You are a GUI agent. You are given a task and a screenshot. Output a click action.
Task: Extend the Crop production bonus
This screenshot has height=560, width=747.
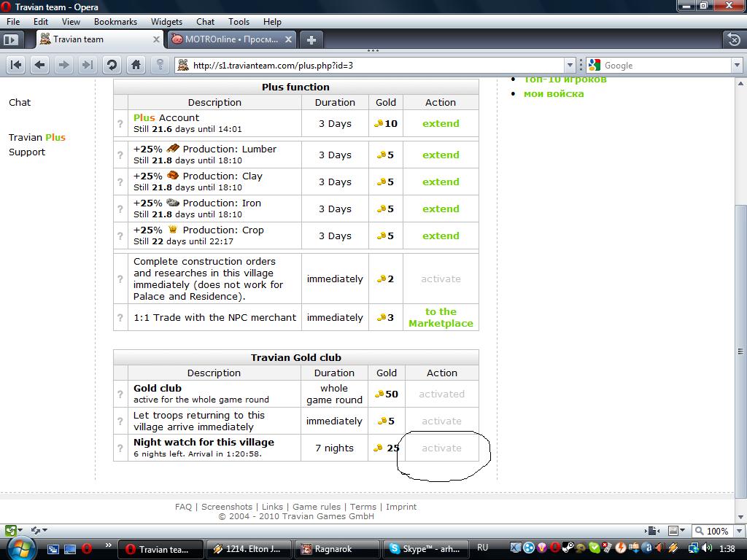441,236
